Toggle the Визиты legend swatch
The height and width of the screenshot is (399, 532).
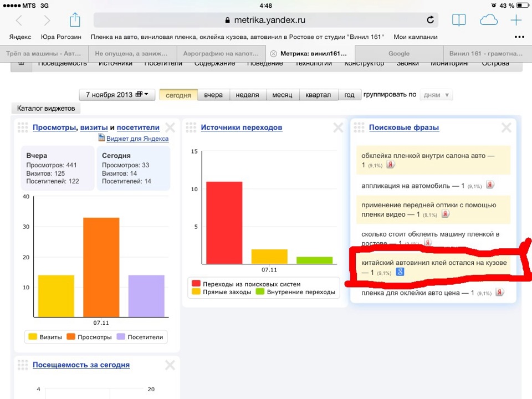(x=33, y=336)
